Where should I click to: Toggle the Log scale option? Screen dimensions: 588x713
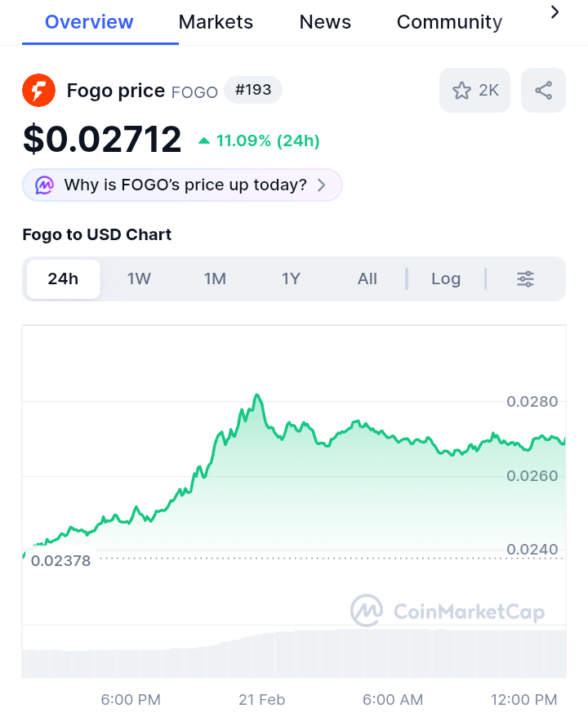pos(446,279)
